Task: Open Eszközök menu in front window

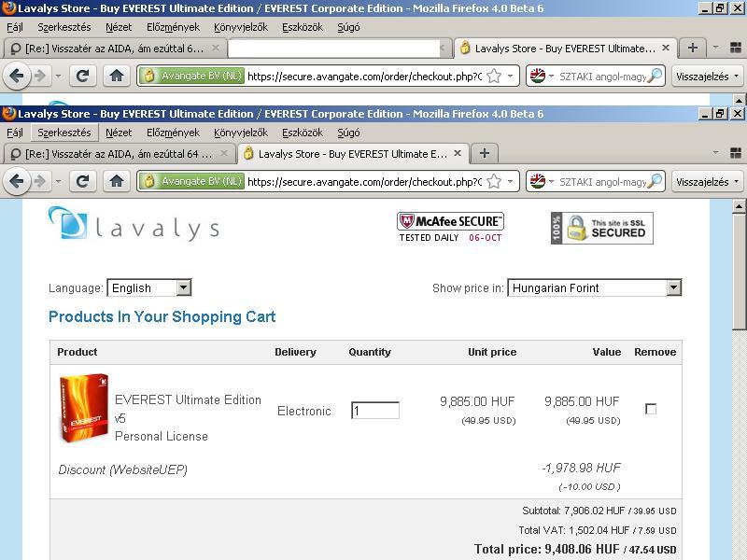Action: [303, 133]
